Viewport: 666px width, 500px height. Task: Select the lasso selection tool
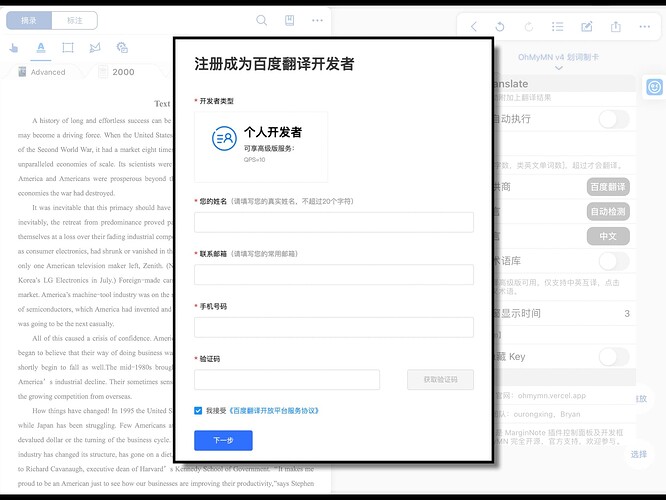(95, 48)
